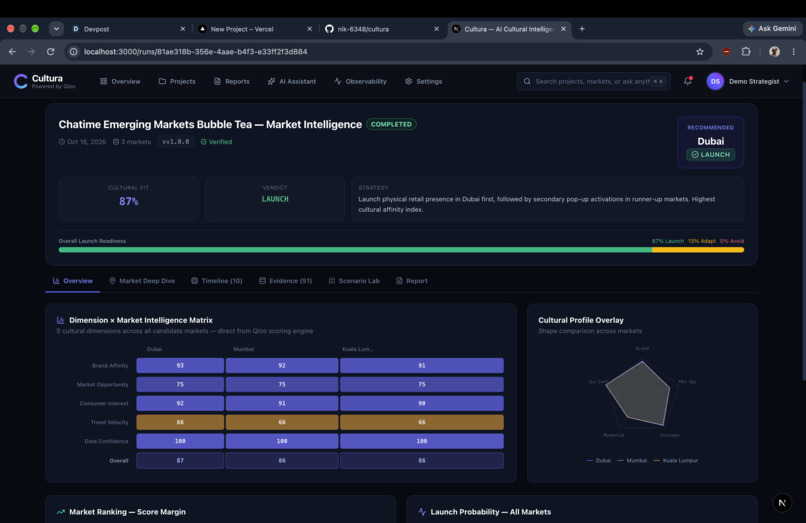Screen dimensions: 806x523
Task: Click Mumbai Consumer Interest cell 91
Action: coord(282,403)
